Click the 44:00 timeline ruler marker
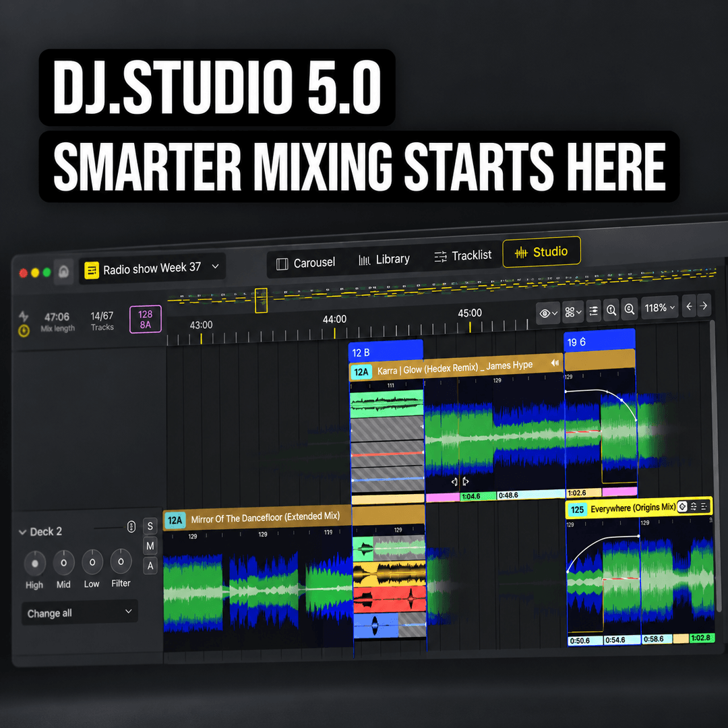728x728 pixels. [335, 320]
